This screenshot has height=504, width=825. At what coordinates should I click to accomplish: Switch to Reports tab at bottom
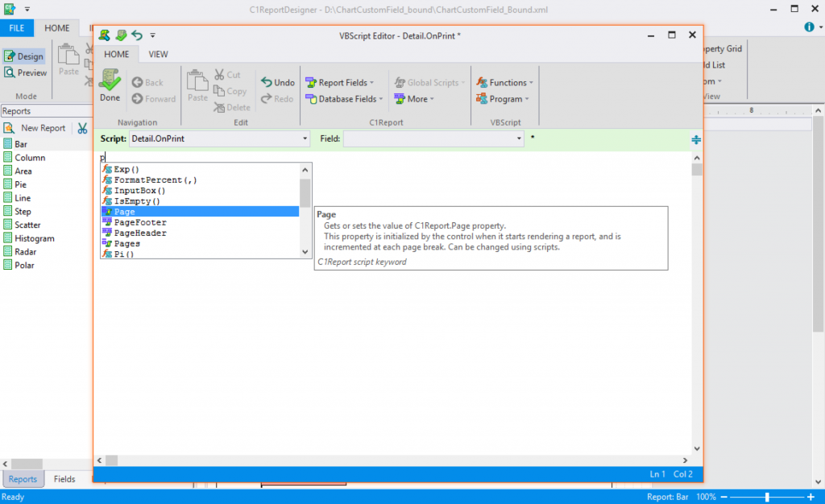coord(23,479)
